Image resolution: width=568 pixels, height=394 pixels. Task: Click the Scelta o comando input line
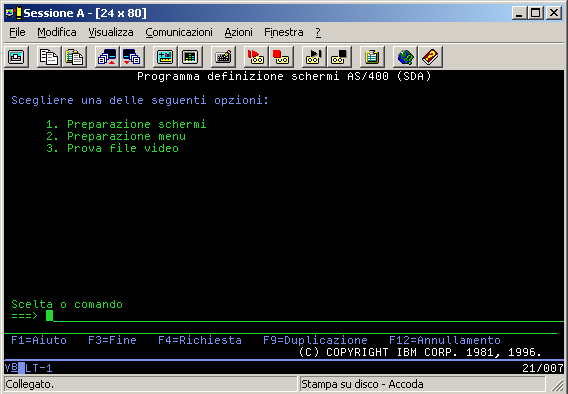(304, 316)
